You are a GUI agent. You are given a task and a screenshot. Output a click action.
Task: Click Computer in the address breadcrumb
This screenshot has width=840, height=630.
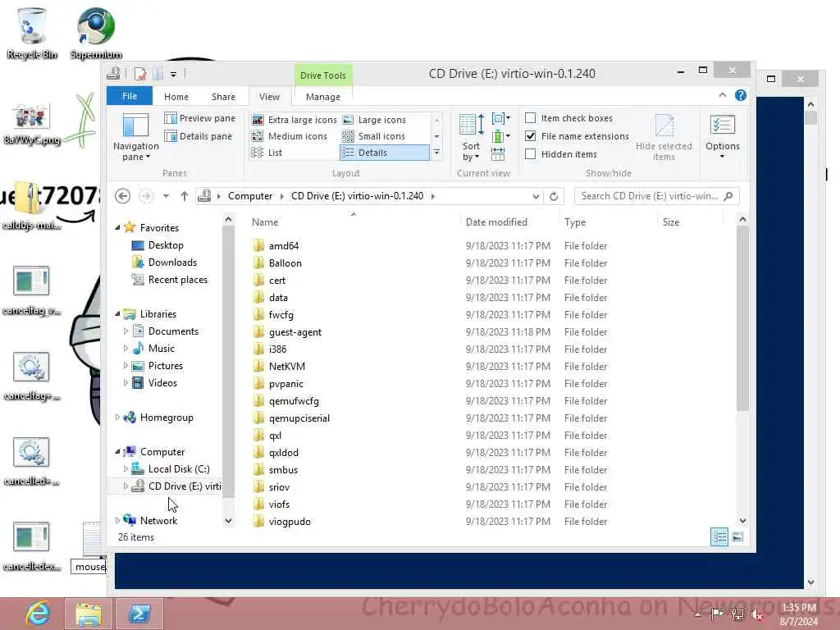click(250, 196)
